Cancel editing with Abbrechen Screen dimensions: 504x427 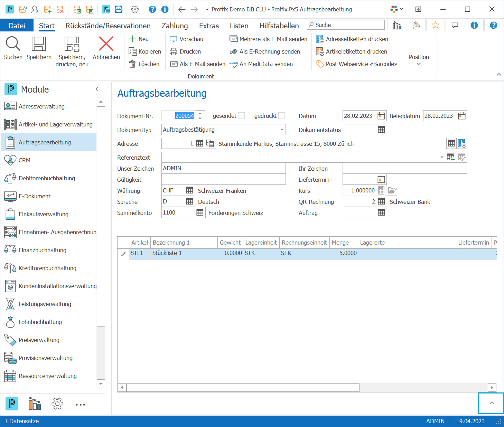[106, 48]
